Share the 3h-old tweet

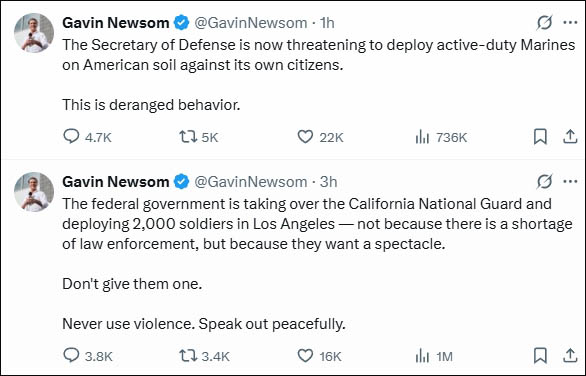[570, 355]
